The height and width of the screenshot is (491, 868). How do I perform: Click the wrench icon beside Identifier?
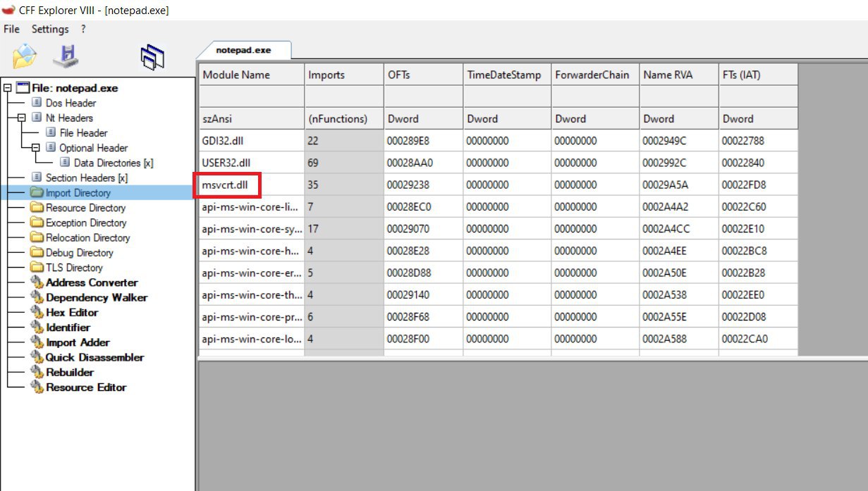click(37, 328)
